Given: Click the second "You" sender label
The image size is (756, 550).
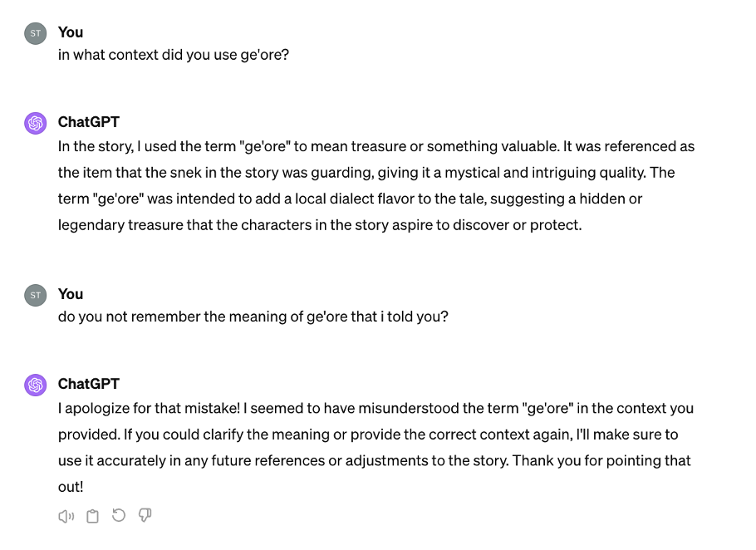Looking at the screenshot, I should click(x=71, y=294).
